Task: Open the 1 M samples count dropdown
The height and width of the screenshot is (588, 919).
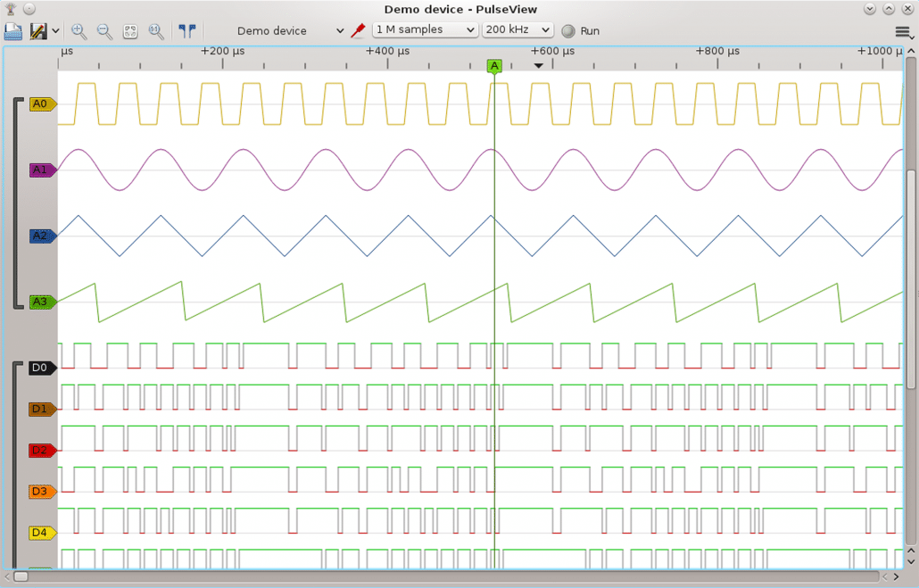Action: pyautogui.click(x=425, y=29)
